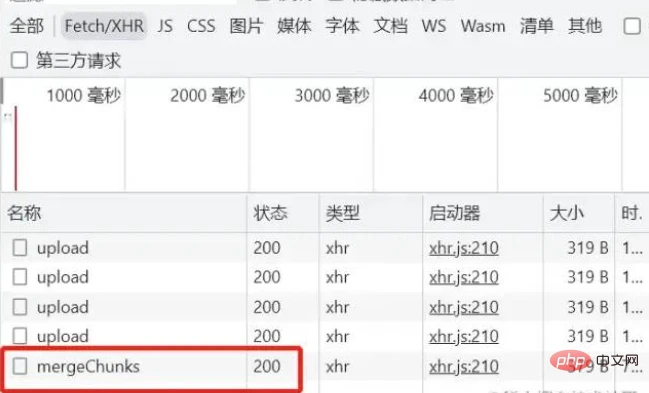This screenshot has height=393, width=649.
Task: Click the mergeChunks row file icon
Action: (x=19, y=366)
